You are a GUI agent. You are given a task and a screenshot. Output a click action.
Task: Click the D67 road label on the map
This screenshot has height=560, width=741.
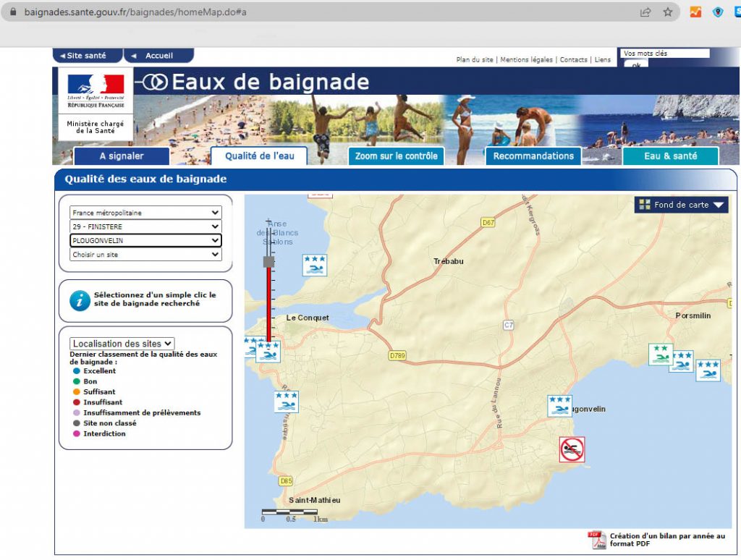[x=488, y=223]
